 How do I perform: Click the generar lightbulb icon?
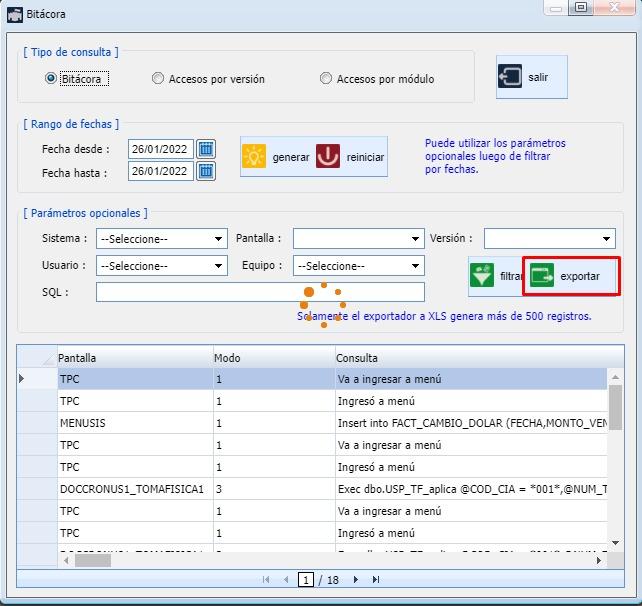(254, 156)
